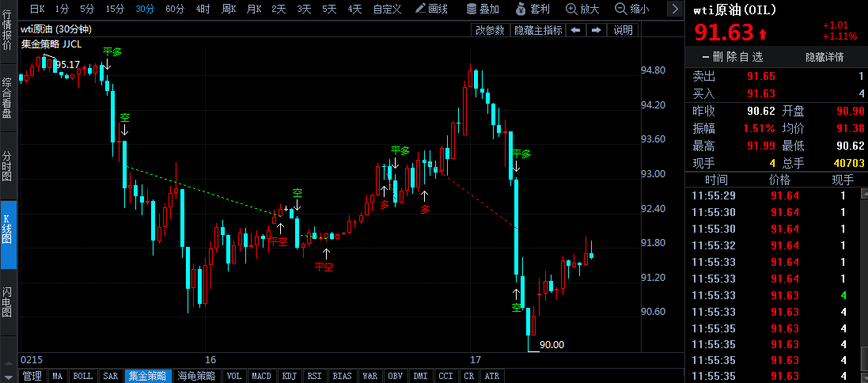This screenshot has height=383, width=868.
Task: Show the DMI indicator
Action: [x=421, y=377]
